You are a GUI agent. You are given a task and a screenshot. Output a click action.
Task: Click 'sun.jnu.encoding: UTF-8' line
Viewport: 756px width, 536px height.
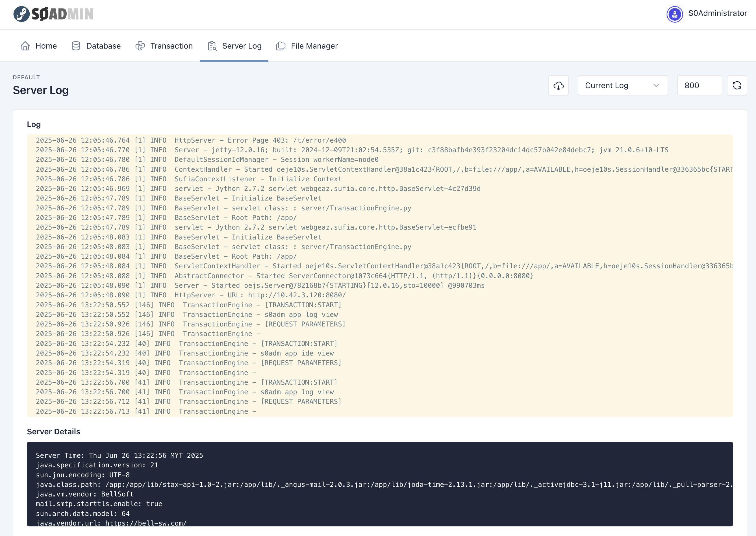tap(83, 475)
